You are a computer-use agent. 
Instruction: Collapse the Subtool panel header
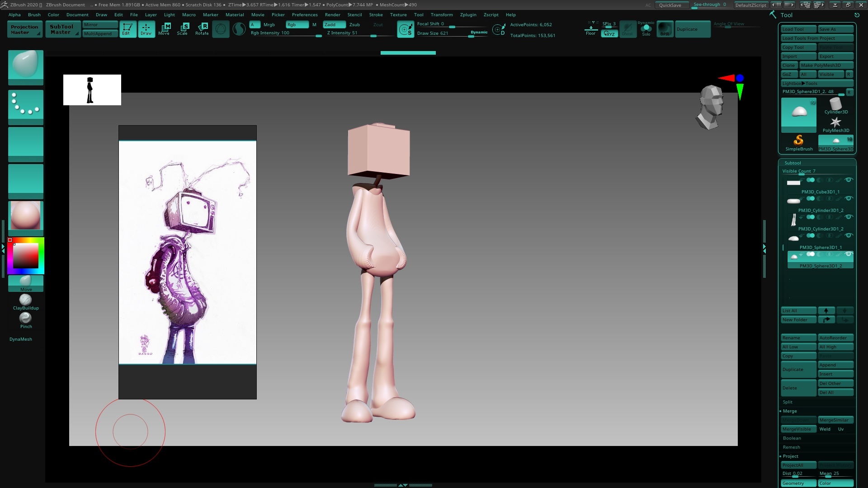(793, 163)
